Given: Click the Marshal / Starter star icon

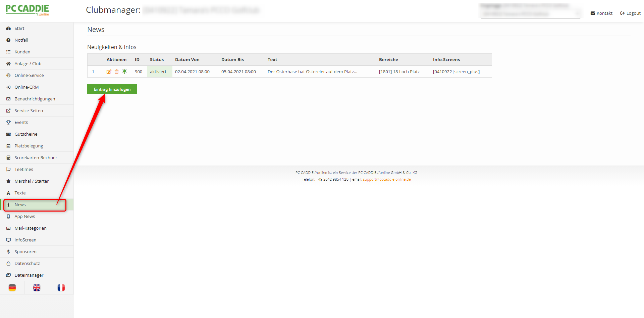Looking at the screenshot, I should (x=8, y=181).
